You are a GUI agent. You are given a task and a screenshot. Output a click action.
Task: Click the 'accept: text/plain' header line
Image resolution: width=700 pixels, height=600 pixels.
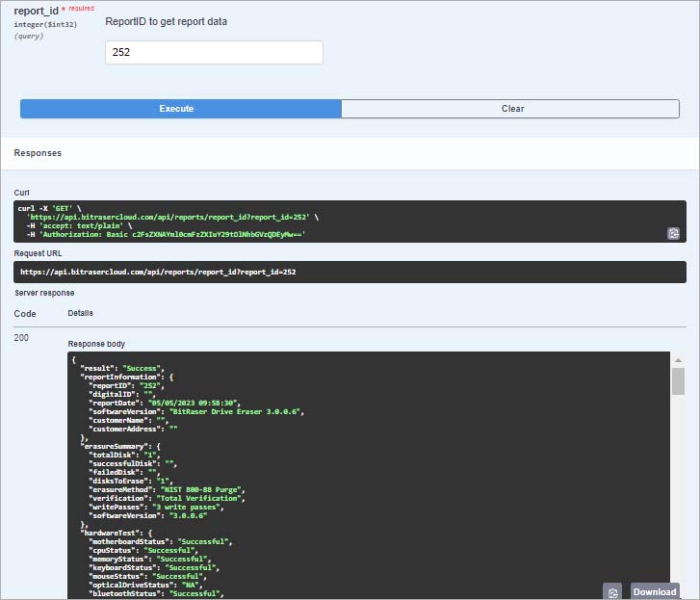[x=79, y=226]
